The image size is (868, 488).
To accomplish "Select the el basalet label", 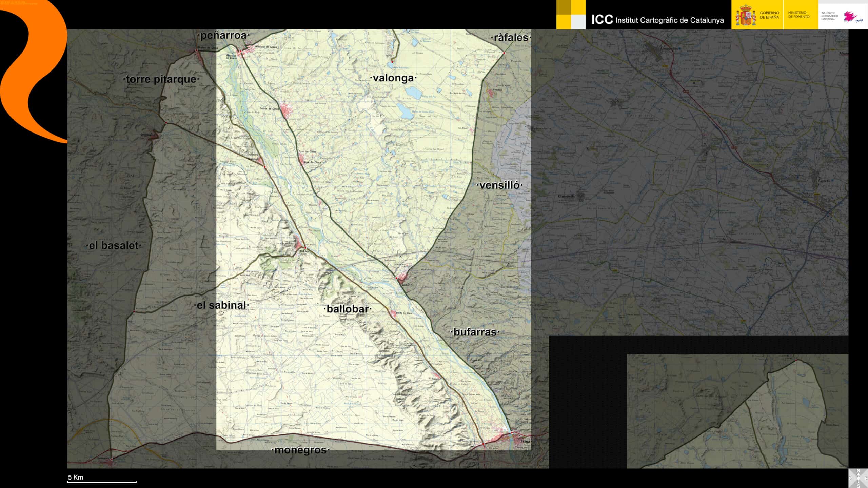I will coord(114,245).
